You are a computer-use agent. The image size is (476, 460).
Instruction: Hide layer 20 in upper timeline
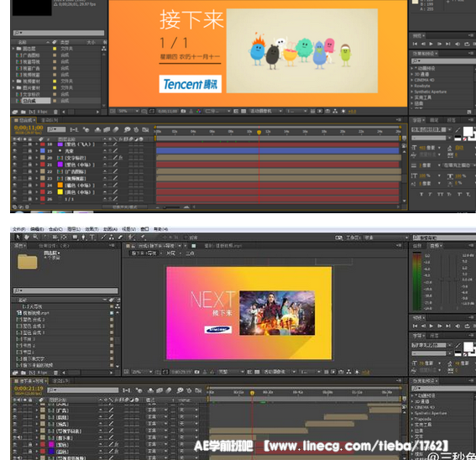tap(14, 158)
